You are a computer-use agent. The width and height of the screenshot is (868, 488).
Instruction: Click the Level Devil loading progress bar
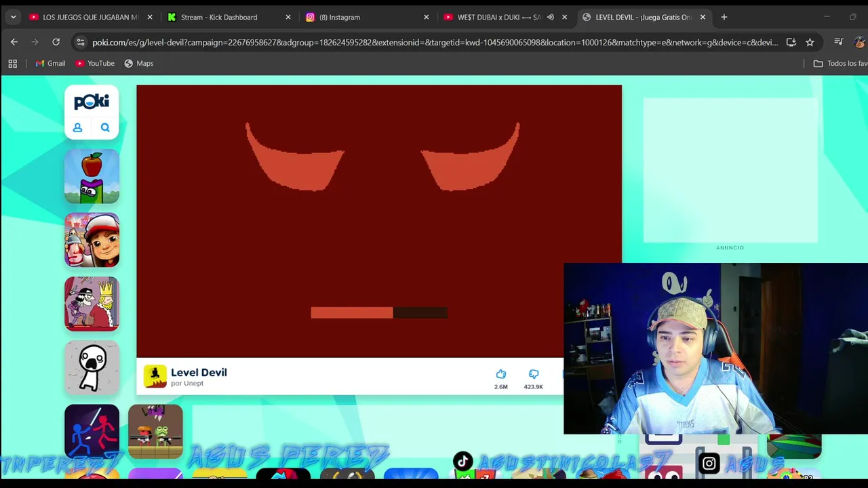(379, 312)
